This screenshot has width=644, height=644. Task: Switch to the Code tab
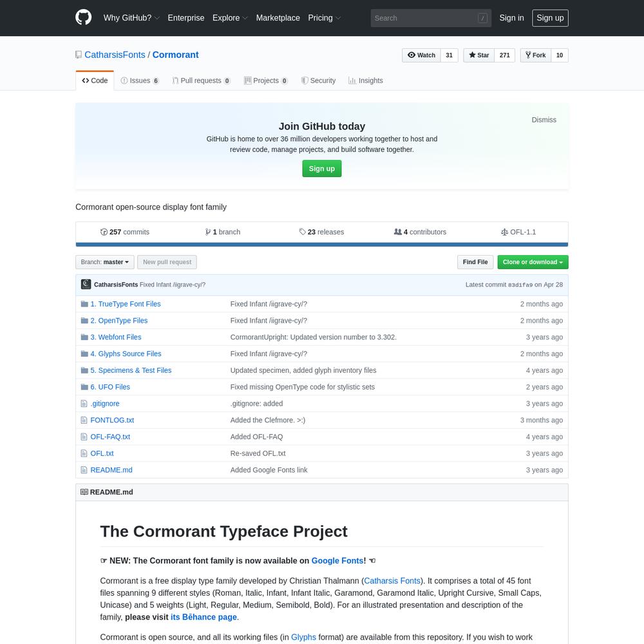[95, 80]
